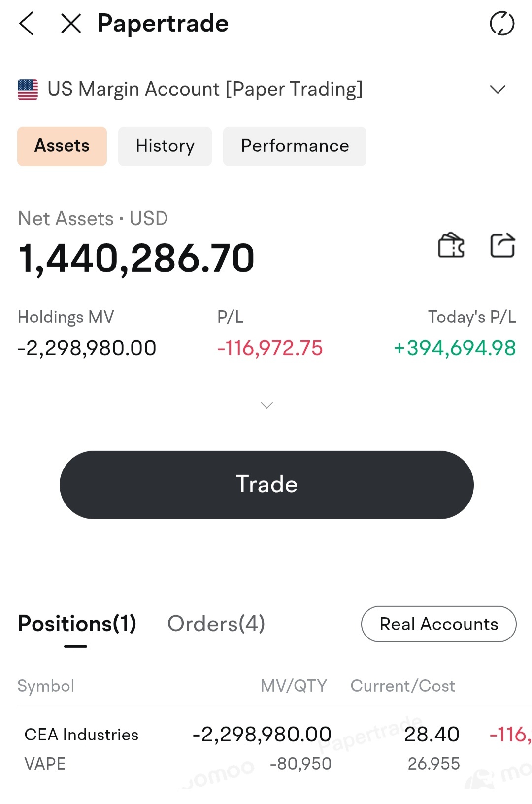The image size is (532, 804).
Task: Select the Assets tab
Action: 62,146
